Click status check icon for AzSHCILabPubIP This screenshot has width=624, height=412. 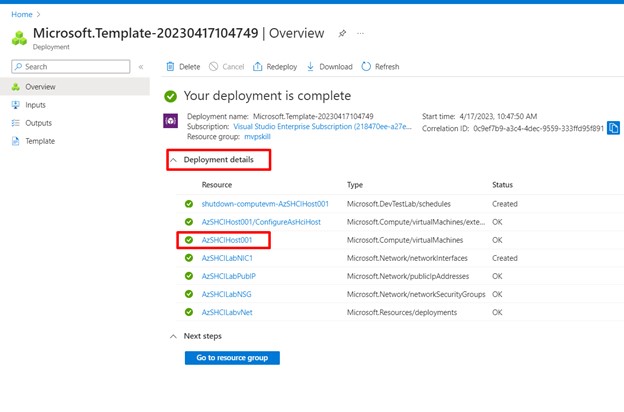pos(189,276)
